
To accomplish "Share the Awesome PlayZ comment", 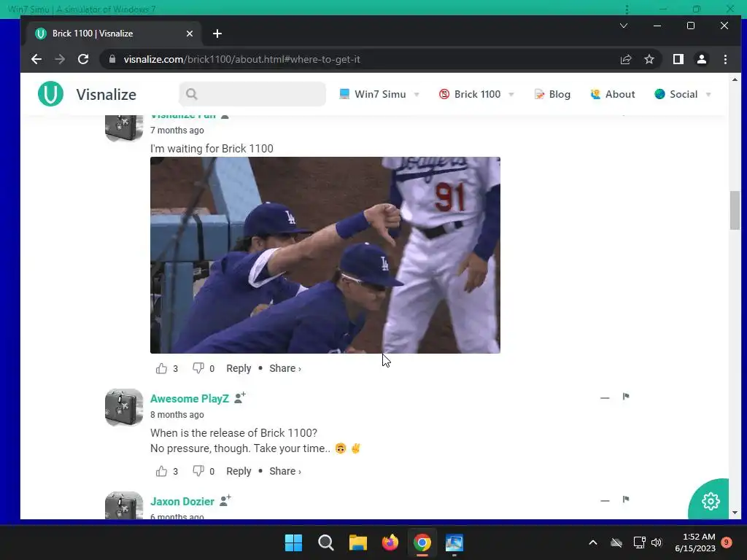I will tap(285, 472).
